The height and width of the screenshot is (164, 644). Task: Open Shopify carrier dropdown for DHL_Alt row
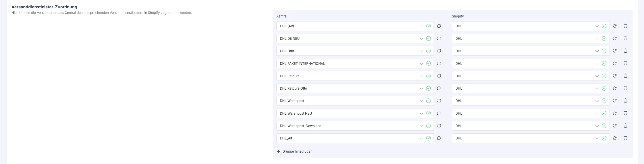pyautogui.click(x=597, y=138)
